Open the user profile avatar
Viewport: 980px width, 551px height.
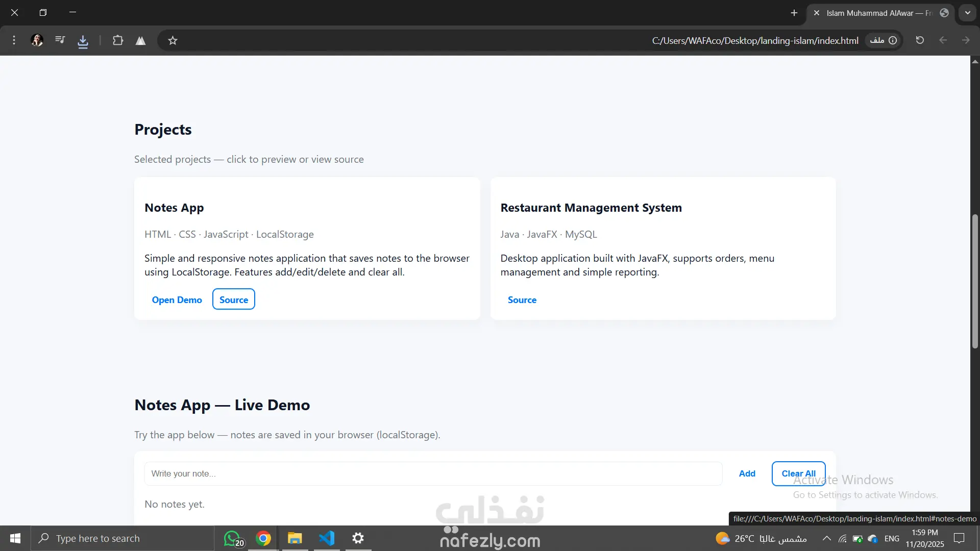pos(37,40)
